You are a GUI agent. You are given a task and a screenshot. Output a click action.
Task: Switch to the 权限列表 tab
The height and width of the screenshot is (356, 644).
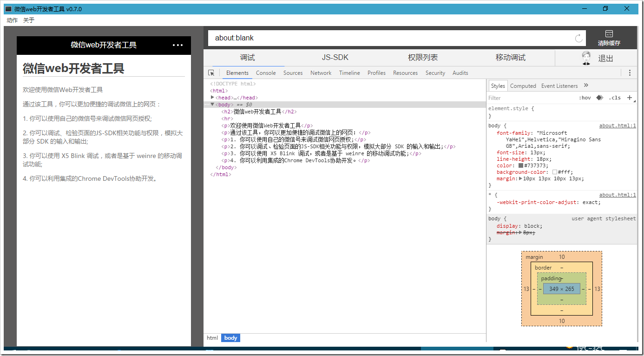(x=423, y=58)
